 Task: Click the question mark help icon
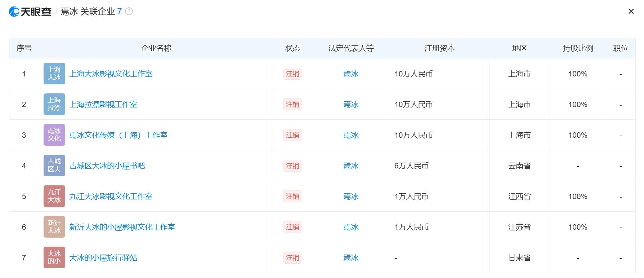coord(129,12)
